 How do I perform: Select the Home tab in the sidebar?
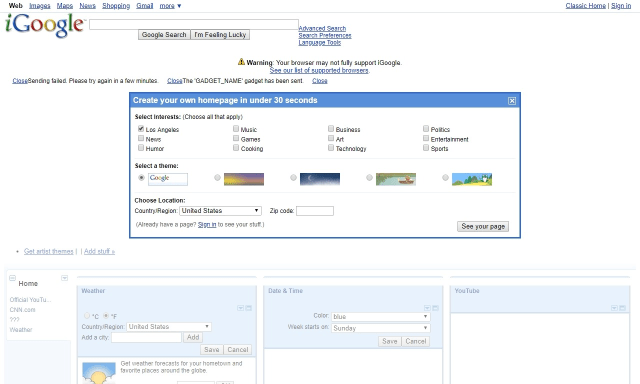28,284
